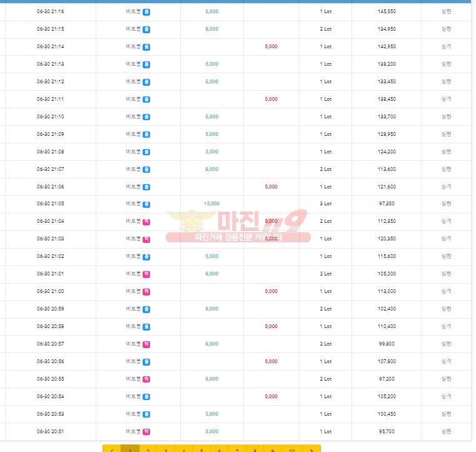Click the blue 홀 badge in 20:58 row
This screenshot has height=452, width=476.
click(x=146, y=327)
